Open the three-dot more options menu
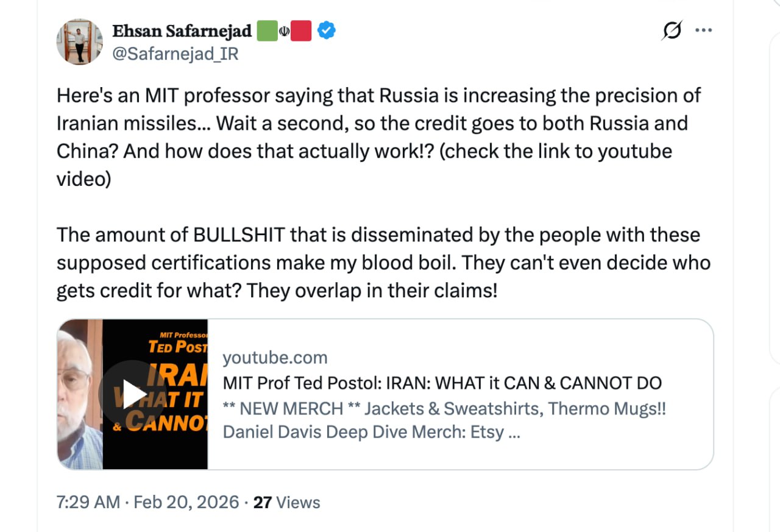Screen dimensions: 780x532 click(703, 30)
